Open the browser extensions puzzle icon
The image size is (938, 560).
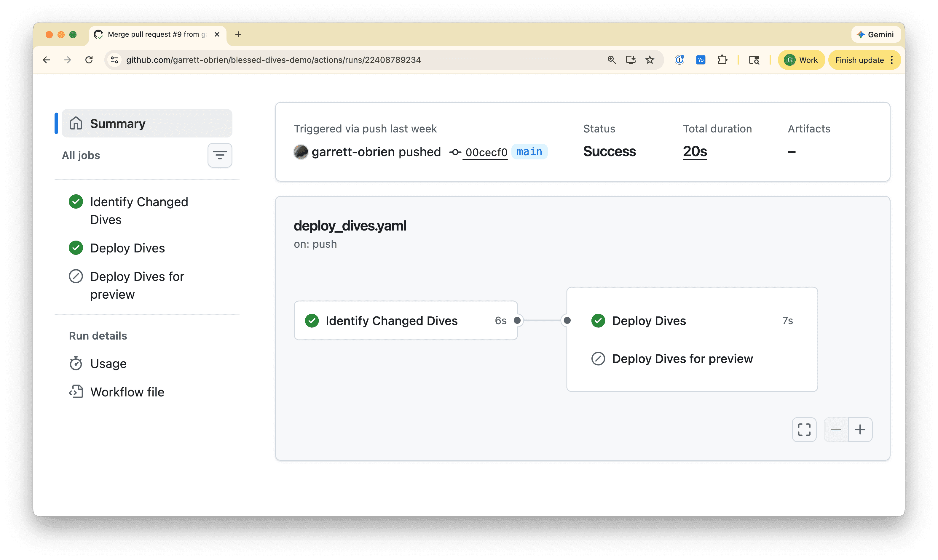(722, 60)
